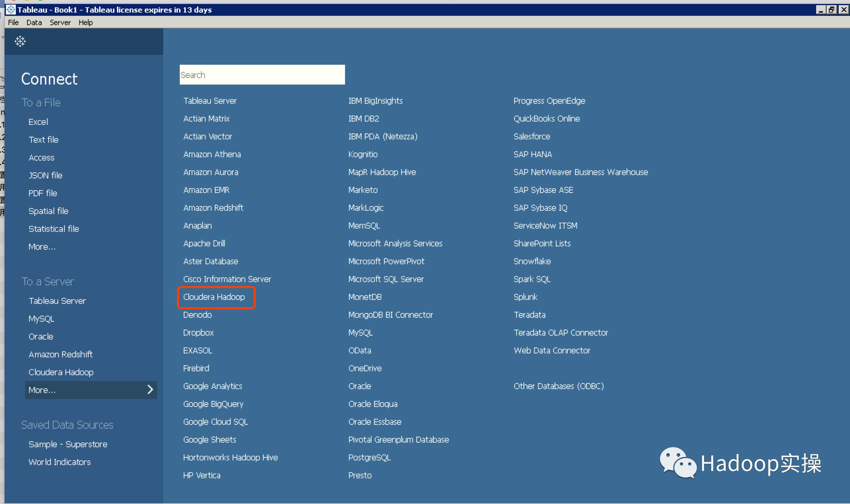Select Tableau Server in the left sidebar

pyautogui.click(x=57, y=301)
